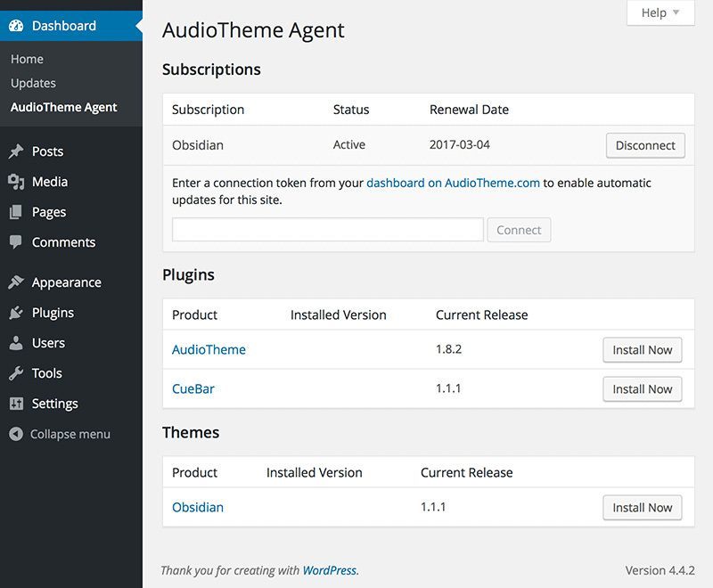
Task: Open the Comments menu label
Action: click(x=63, y=242)
